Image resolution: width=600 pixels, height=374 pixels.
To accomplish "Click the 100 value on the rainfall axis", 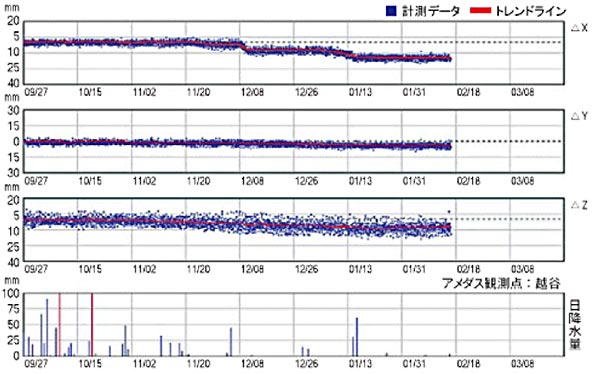I will (11, 294).
